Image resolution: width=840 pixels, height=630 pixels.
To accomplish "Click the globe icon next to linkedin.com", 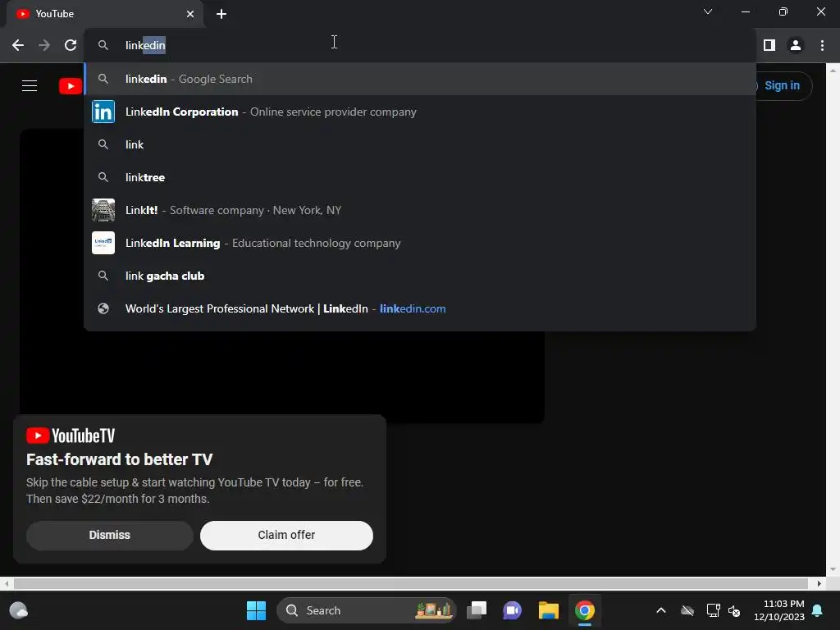I will (103, 308).
